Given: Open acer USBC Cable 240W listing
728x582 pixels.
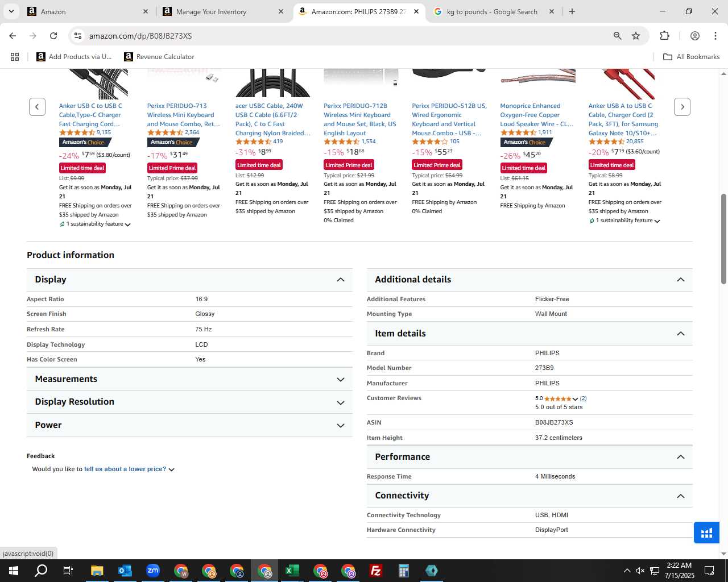Looking at the screenshot, I should pos(272,119).
